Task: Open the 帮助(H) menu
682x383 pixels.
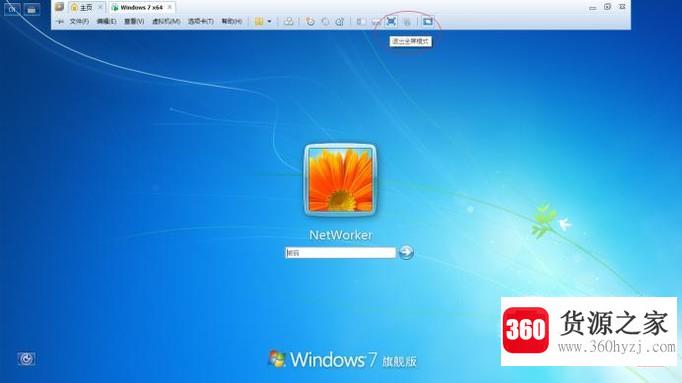Action: click(x=232, y=21)
